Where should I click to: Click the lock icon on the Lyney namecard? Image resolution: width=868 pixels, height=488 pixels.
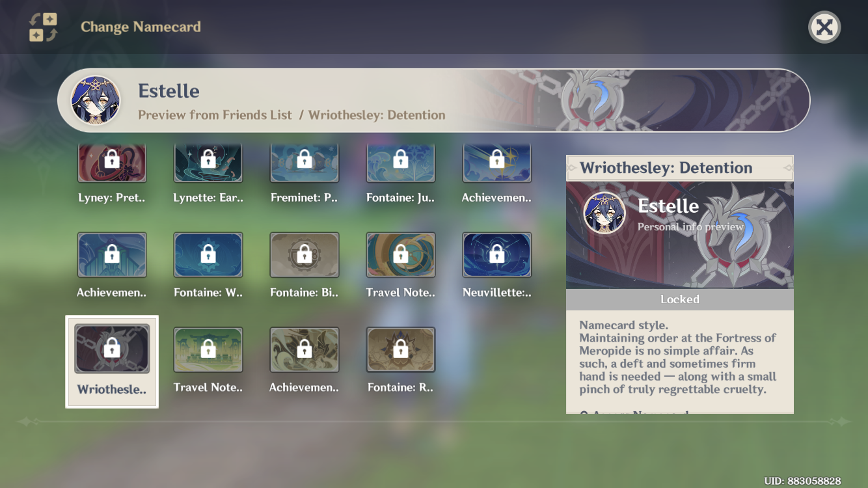point(112,162)
